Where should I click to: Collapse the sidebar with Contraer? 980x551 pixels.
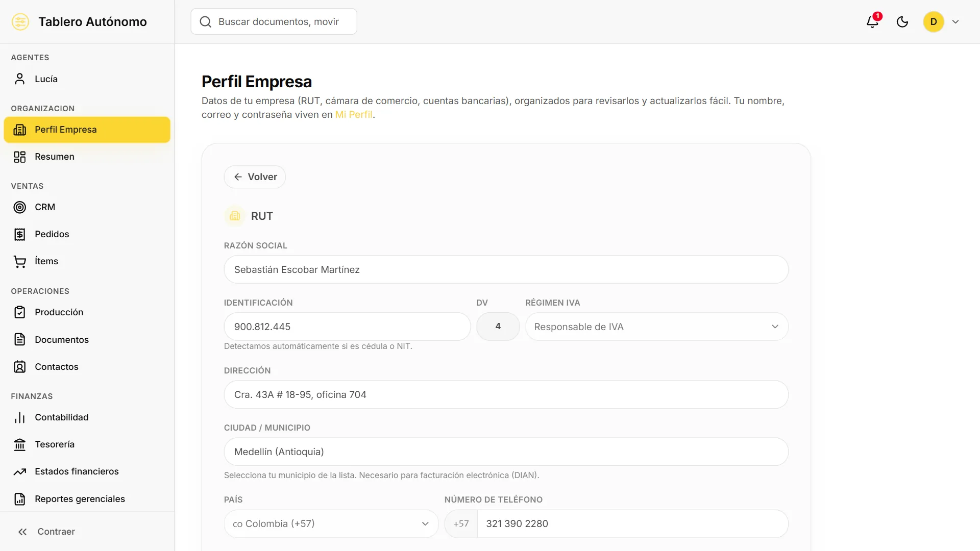tap(87, 532)
